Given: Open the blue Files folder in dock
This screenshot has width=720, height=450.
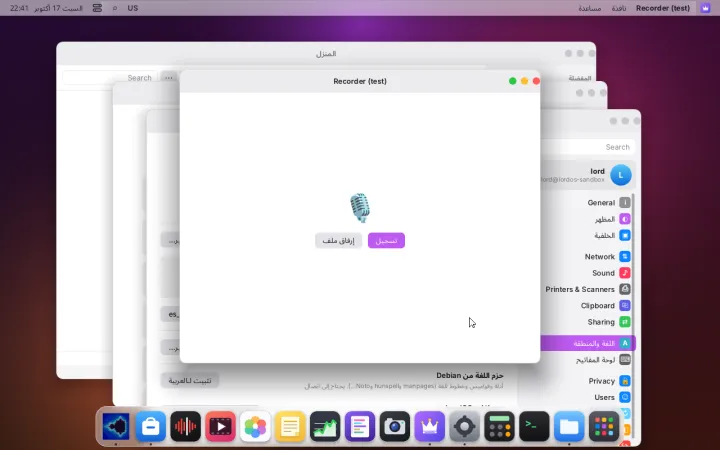Looking at the screenshot, I should tap(569, 427).
